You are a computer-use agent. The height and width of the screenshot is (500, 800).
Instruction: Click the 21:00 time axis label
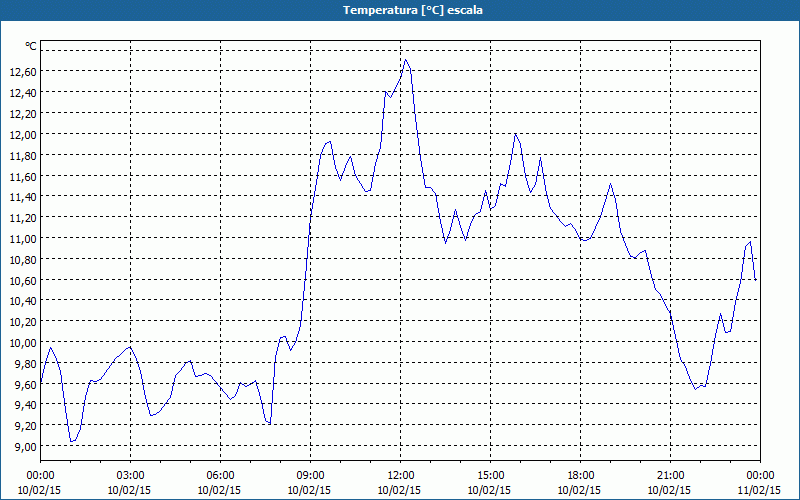(x=670, y=476)
